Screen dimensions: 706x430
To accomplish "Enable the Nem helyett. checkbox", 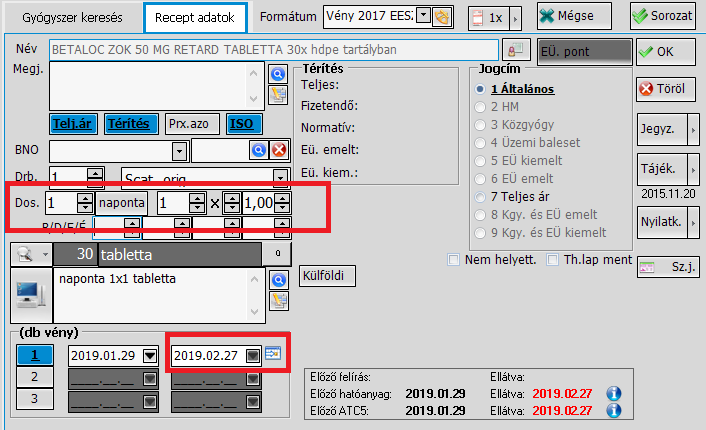I will 455,260.
